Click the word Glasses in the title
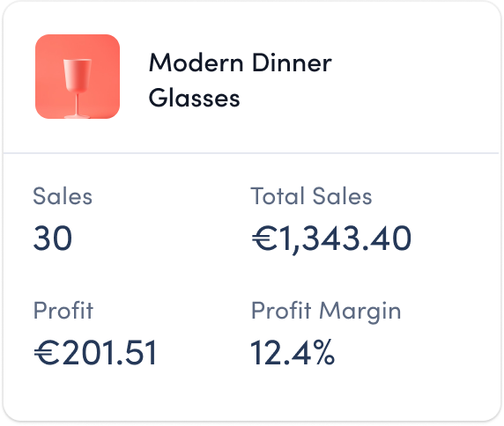Image resolution: width=504 pixels, height=426 pixels. 194,98
